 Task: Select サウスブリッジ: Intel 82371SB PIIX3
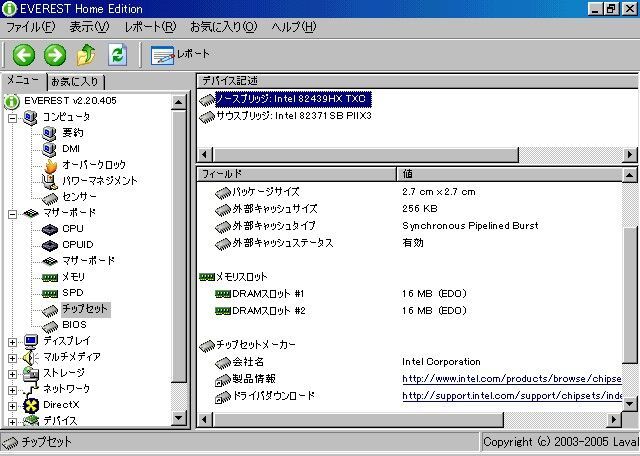click(293, 116)
